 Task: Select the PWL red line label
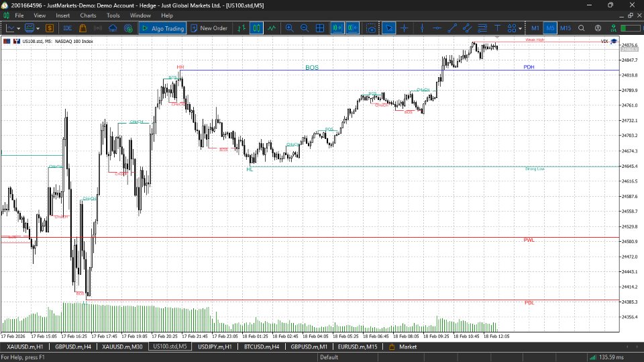[x=529, y=240]
